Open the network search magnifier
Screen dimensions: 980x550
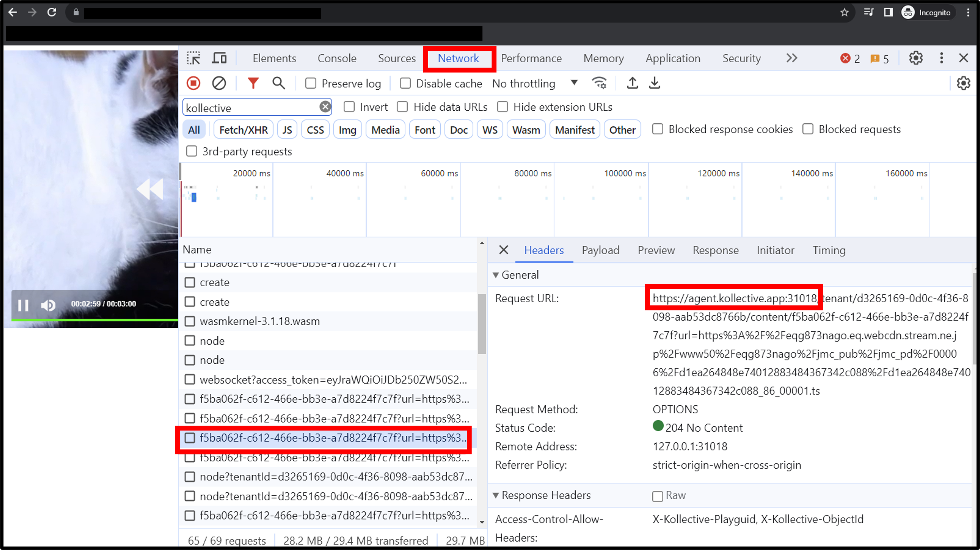pos(279,83)
